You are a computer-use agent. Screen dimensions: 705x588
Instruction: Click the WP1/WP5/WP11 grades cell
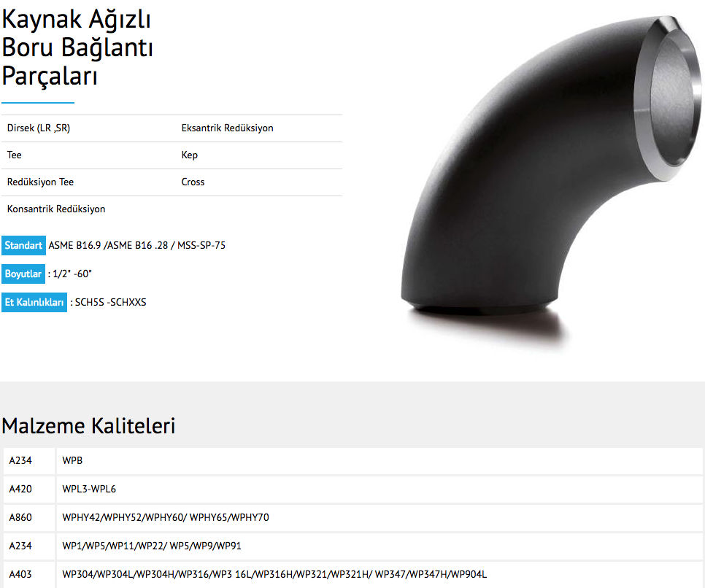pos(380,546)
